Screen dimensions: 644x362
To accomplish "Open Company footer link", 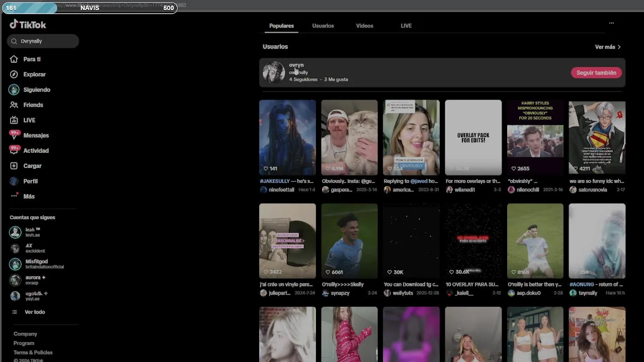I will (25, 334).
